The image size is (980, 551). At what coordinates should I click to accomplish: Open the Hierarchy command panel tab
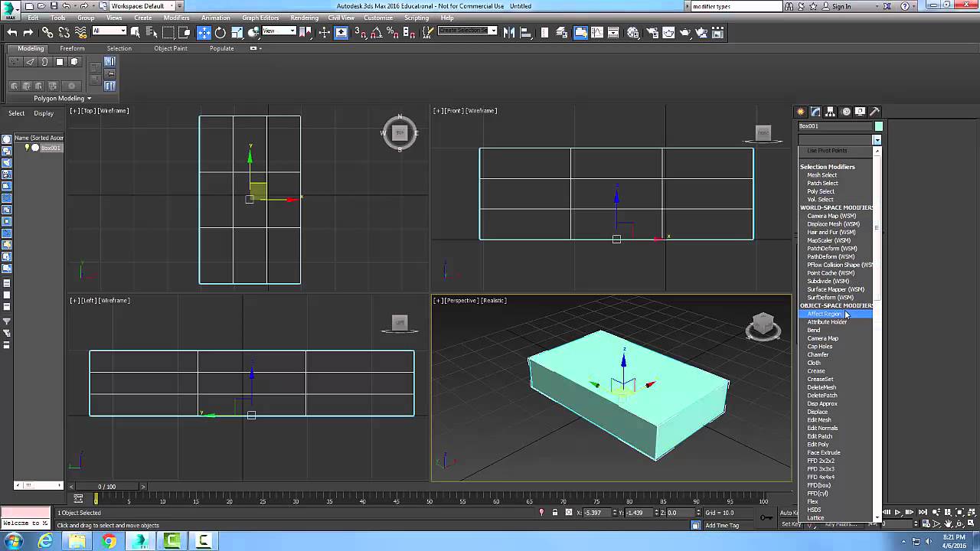tap(831, 112)
